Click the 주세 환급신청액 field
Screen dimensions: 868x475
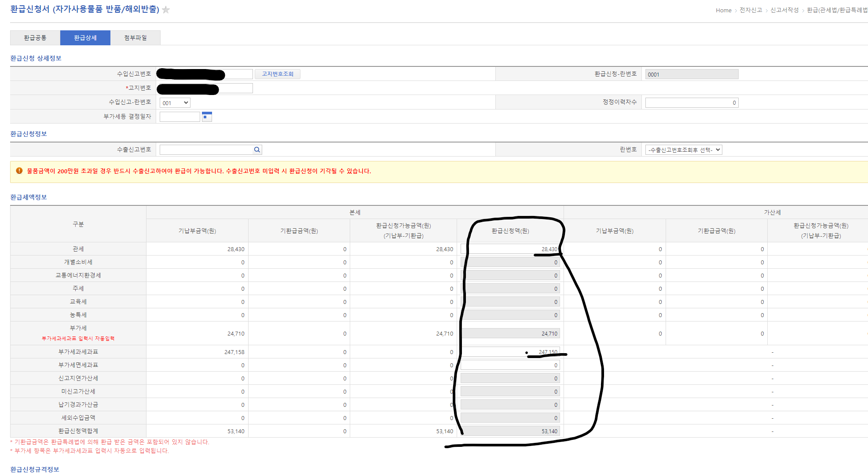[510, 289]
